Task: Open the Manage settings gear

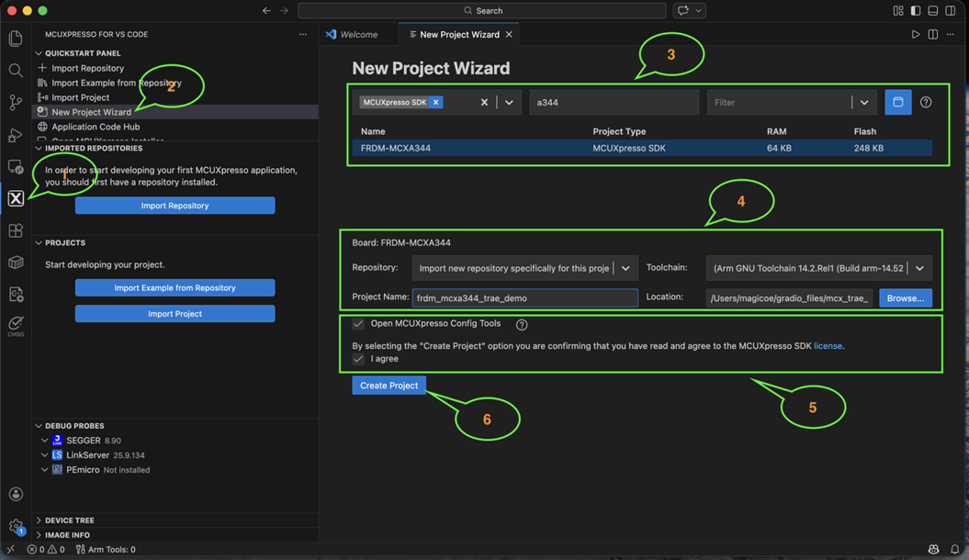Action: click(16, 526)
